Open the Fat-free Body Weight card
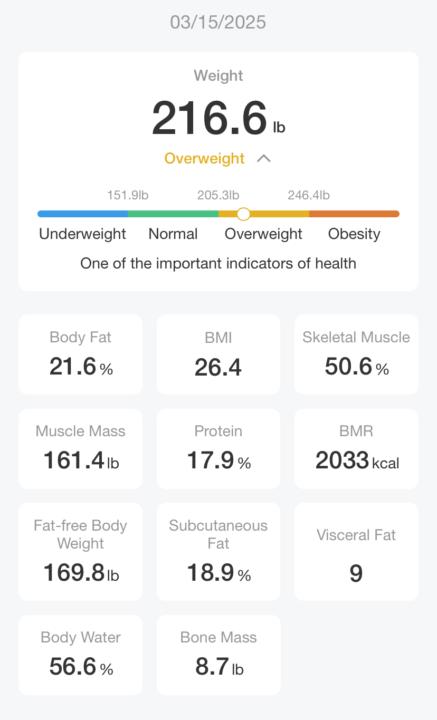Image resolution: width=437 pixels, height=720 pixels. 80,551
